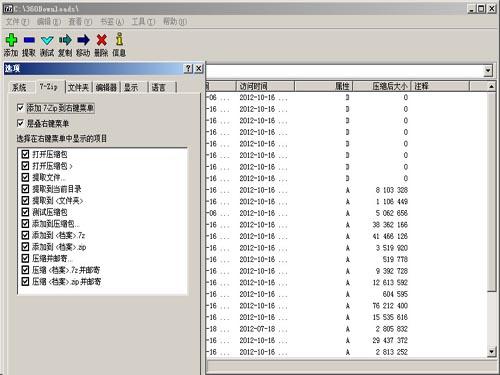The image size is (500, 375).
Task: Click the address bar path field
Action: coord(345,70)
